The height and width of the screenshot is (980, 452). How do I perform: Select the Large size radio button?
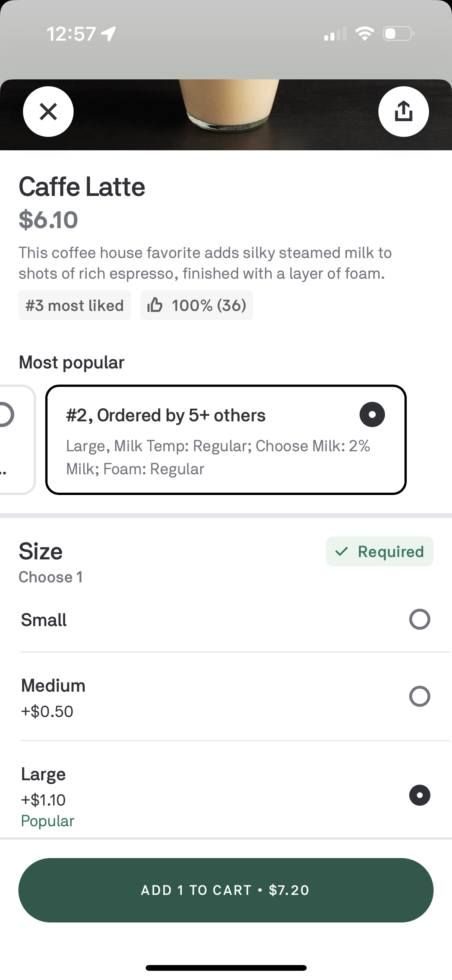click(420, 795)
